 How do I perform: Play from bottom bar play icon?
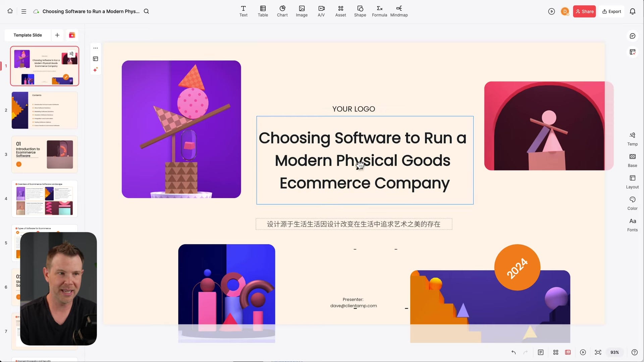[x=583, y=352]
